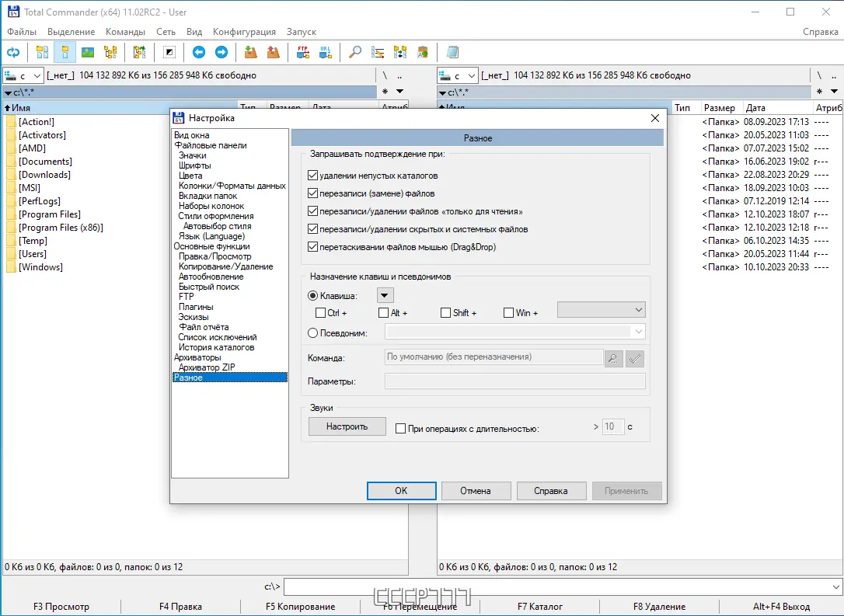The width and height of the screenshot is (844, 616).
Task: Click the magnifier search files icon
Action: point(354,52)
